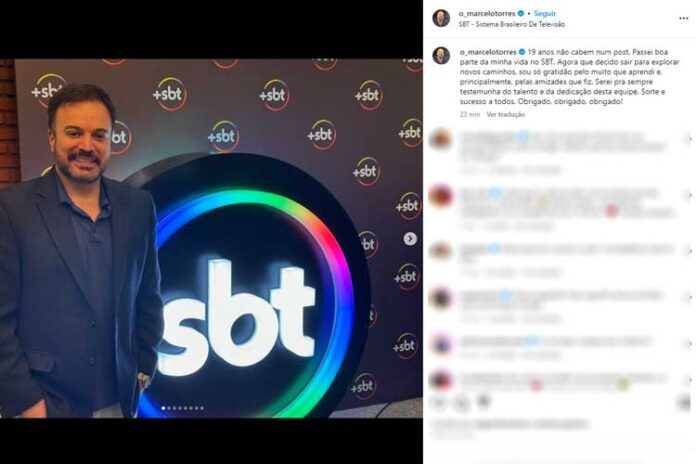The height and width of the screenshot is (464, 696).
Task: Click the 23 min post timestamp
Action: point(470,115)
